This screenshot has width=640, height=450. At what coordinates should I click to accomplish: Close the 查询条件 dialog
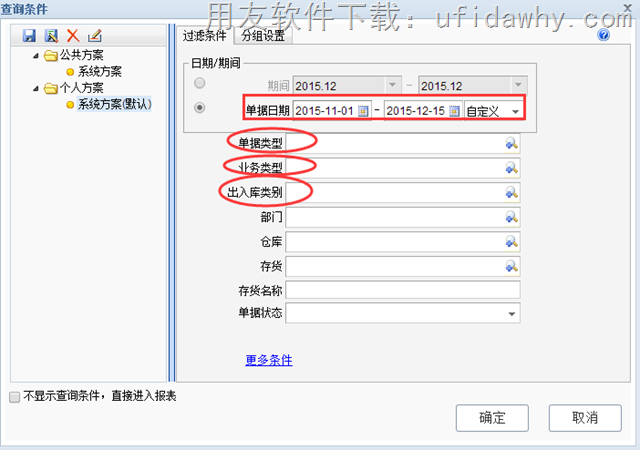click(628, 7)
